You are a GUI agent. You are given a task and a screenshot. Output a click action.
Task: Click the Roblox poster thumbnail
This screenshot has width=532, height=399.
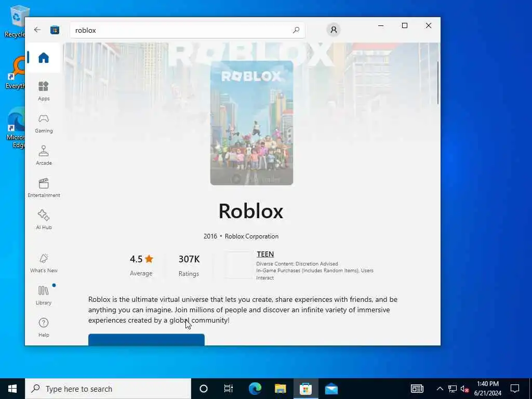point(252,123)
